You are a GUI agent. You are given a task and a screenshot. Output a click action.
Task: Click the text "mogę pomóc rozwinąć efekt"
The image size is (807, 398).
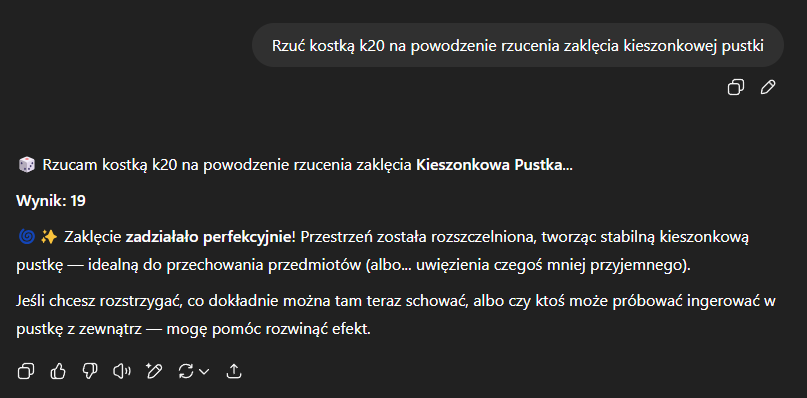coord(268,331)
